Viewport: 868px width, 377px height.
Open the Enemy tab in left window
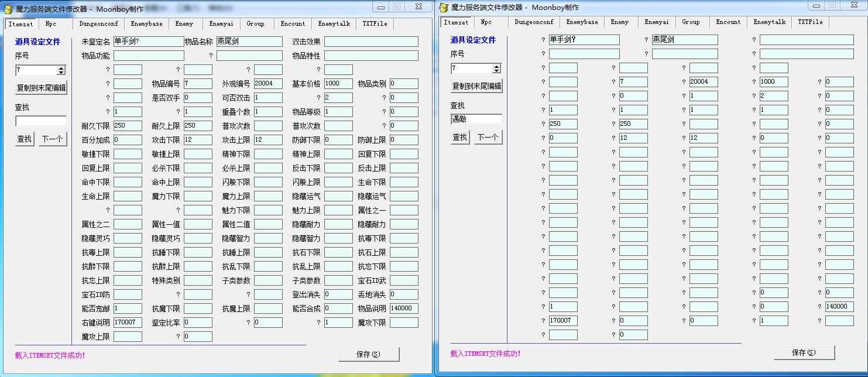tap(184, 24)
